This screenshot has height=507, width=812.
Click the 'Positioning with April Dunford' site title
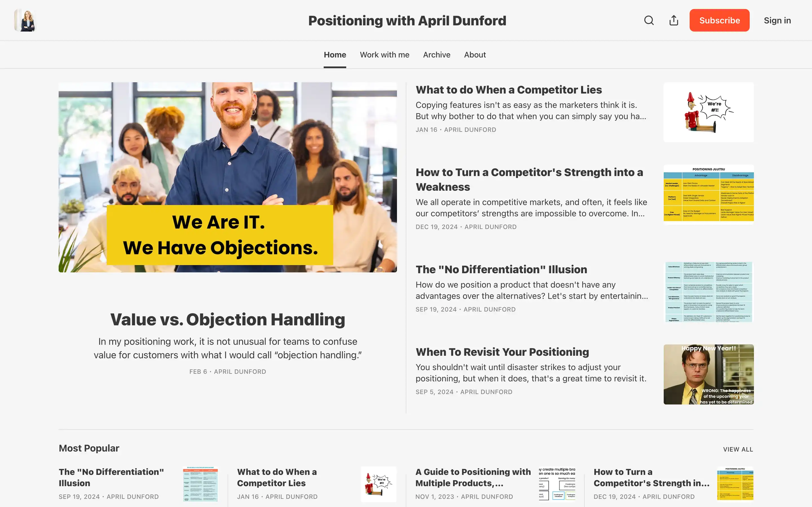click(x=407, y=21)
